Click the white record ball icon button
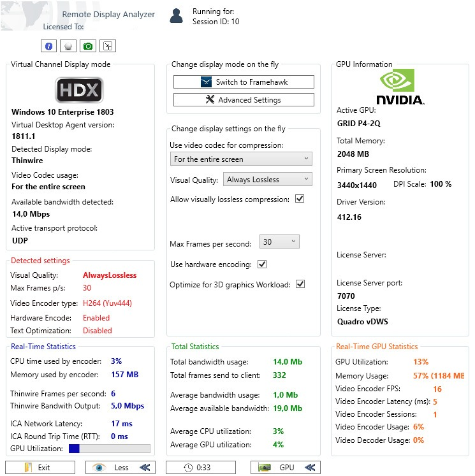The width and height of the screenshot is (475, 476). (x=68, y=46)
